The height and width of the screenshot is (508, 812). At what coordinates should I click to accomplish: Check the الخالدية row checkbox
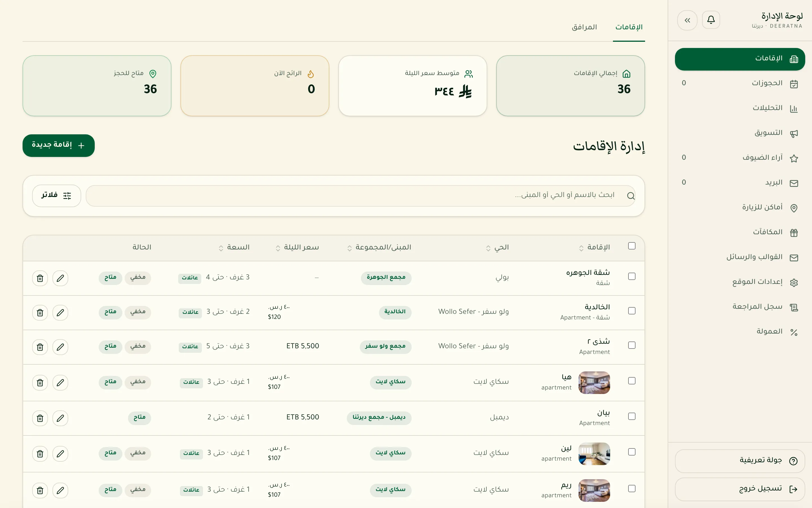[x=632, y=311]
